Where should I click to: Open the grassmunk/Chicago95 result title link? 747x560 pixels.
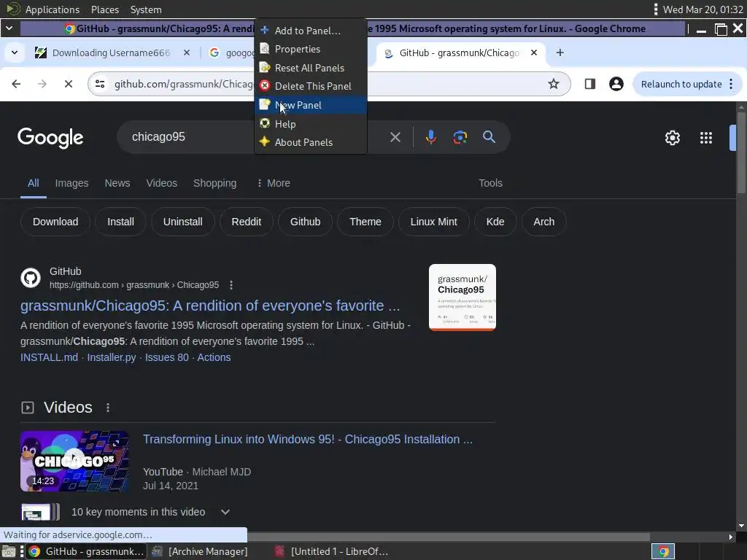tap(210, 306)
